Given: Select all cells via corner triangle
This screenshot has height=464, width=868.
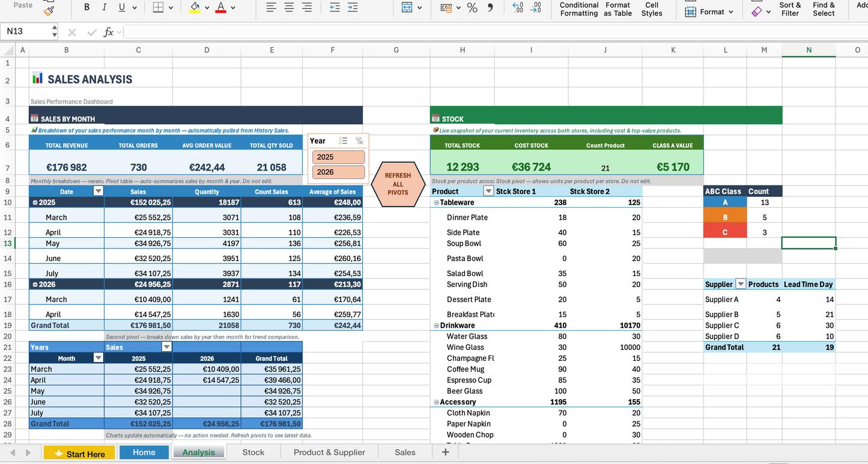Looking at the screenshot, I should pos(7,50).
